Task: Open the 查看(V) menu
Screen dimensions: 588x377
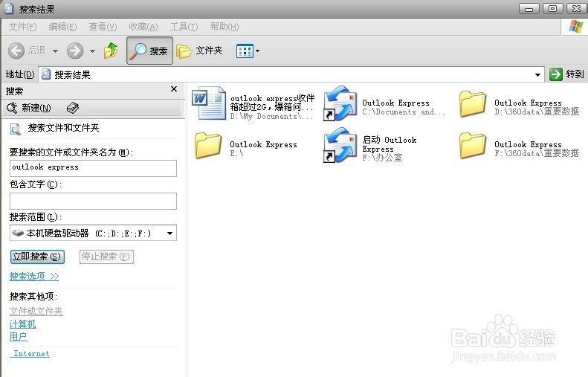Action: pos(103,27)
